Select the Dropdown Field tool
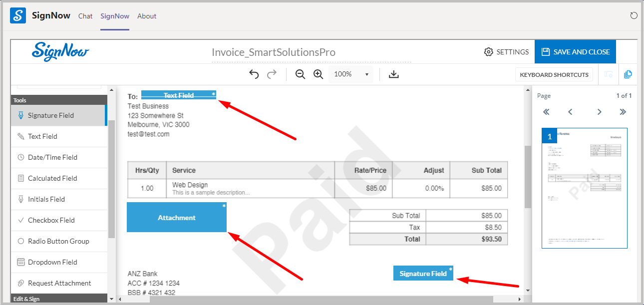The height and width of the screenshot is (305, 644). tap(59, 262)
